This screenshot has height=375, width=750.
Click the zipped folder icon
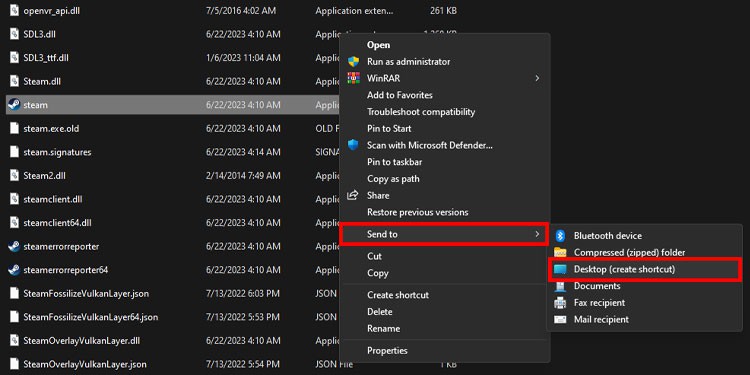tap(560, 253)
